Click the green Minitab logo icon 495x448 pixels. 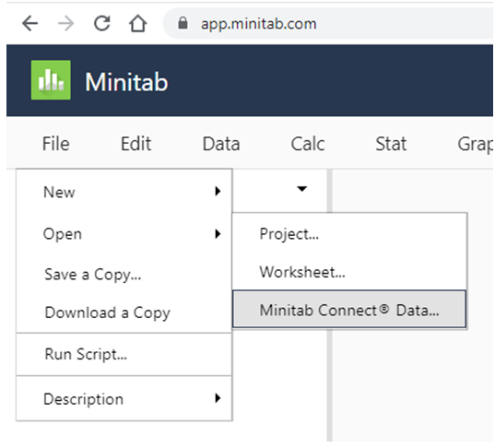[51, 80]
